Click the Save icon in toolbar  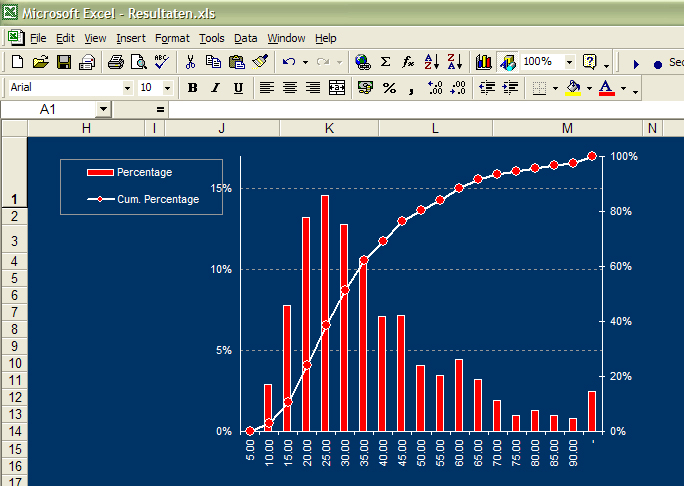tap(64, 62)
